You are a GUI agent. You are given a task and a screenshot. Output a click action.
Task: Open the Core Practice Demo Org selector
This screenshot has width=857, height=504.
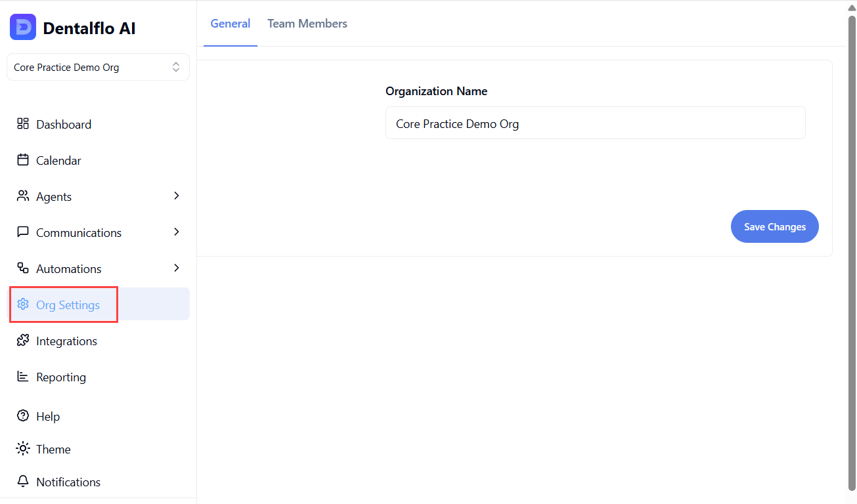click(98, 66)
